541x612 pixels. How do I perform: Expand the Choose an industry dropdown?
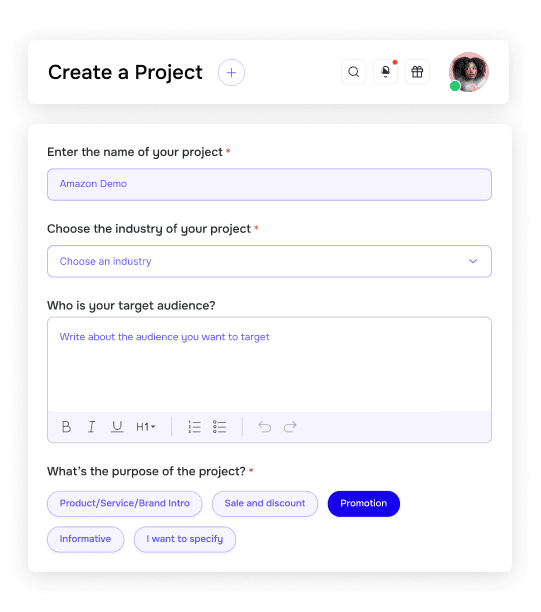click(269, 261)
